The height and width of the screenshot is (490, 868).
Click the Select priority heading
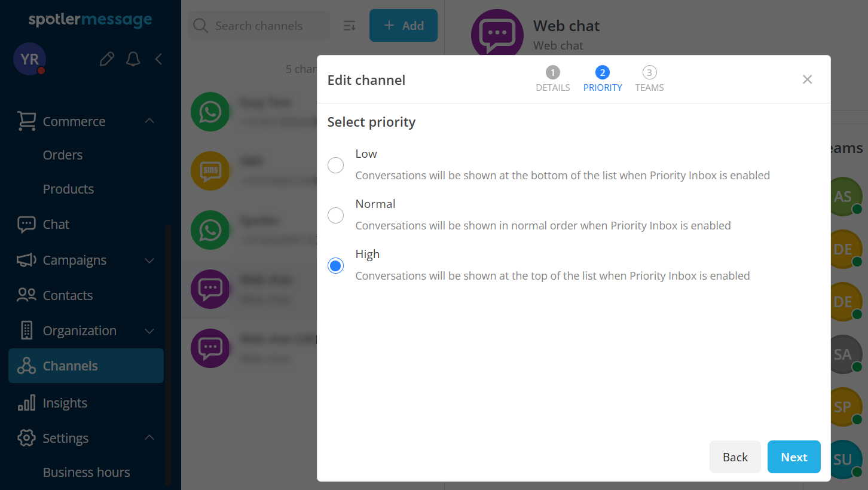tap(371, 122)
